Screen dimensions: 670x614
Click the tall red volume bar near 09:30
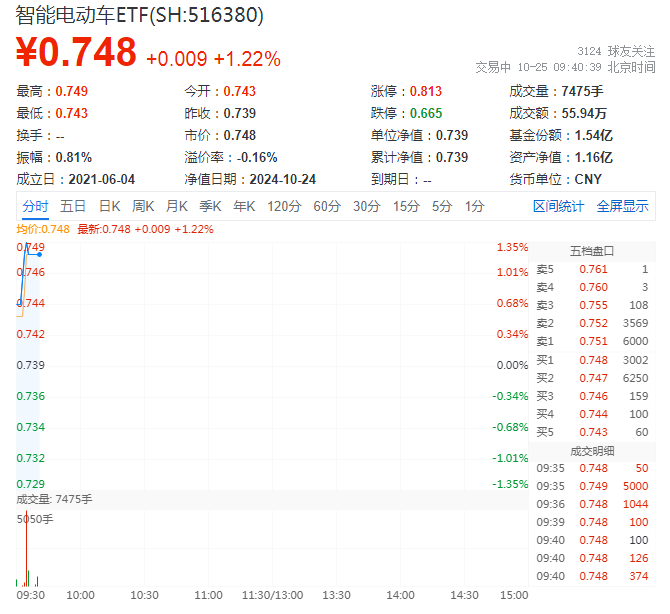pyautogui.click(x=26, y=550)
